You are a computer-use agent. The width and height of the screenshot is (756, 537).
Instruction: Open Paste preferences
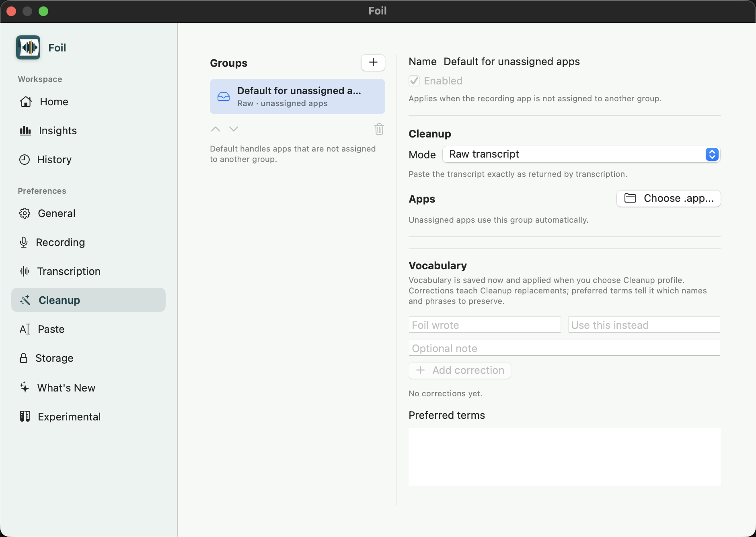(88, 329)
